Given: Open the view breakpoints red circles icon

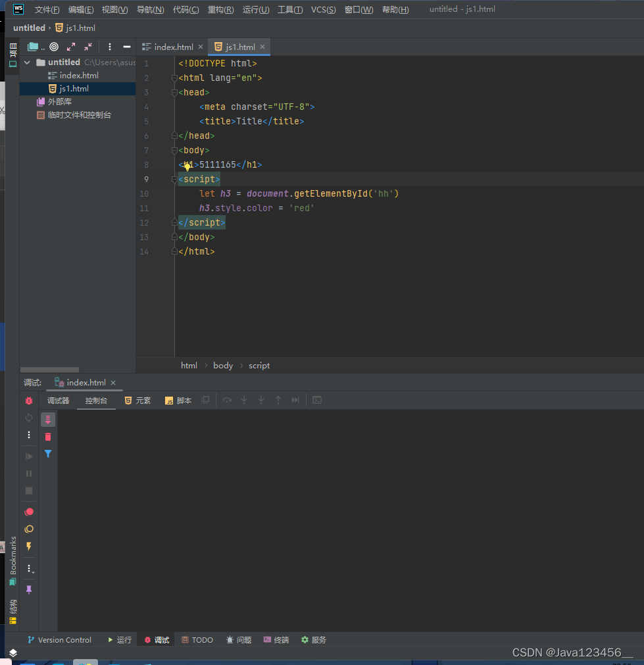Looking at the screenshot, I should pos(29,512).
